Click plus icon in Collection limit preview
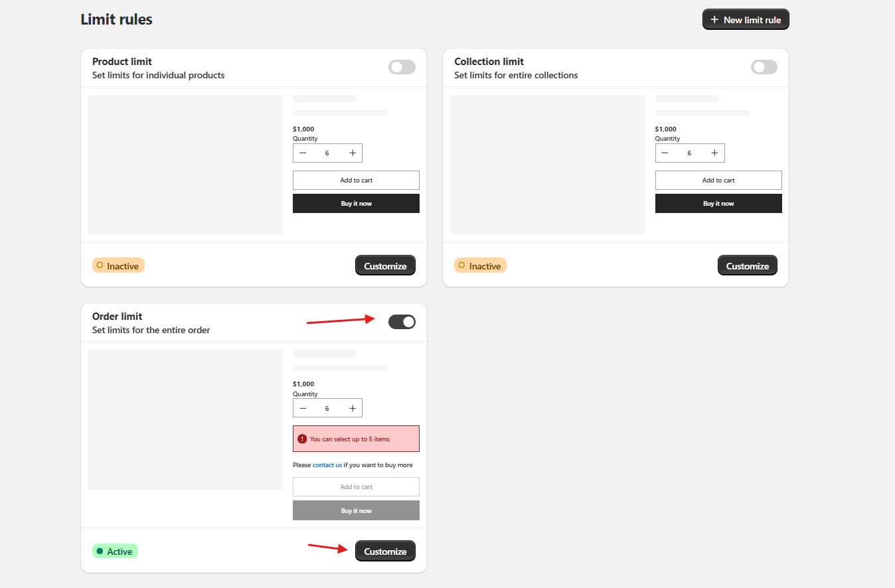 (714, 153)
